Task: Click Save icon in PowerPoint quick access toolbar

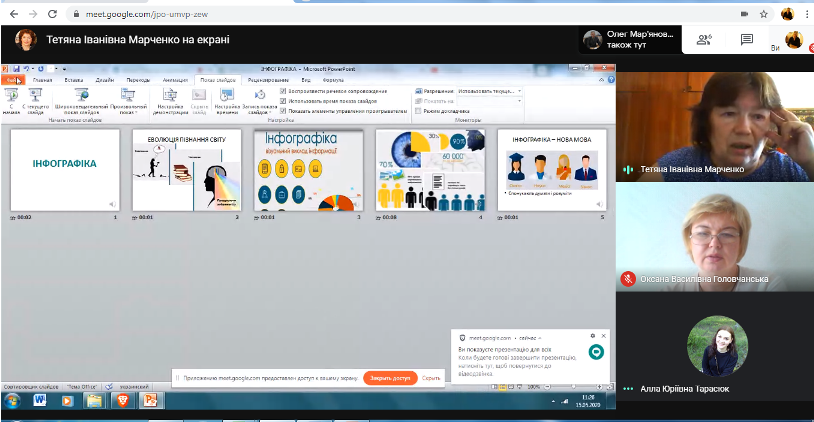Action: pos(16,69)
